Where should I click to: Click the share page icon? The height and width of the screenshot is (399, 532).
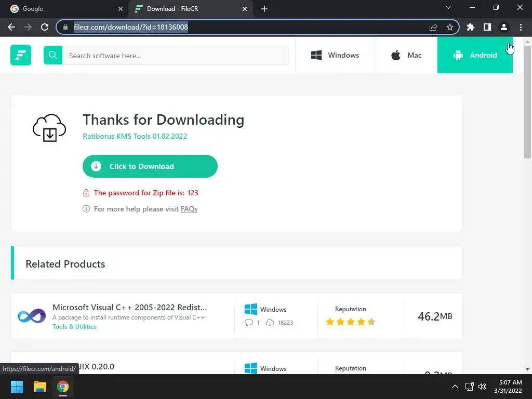click(433, 27)
